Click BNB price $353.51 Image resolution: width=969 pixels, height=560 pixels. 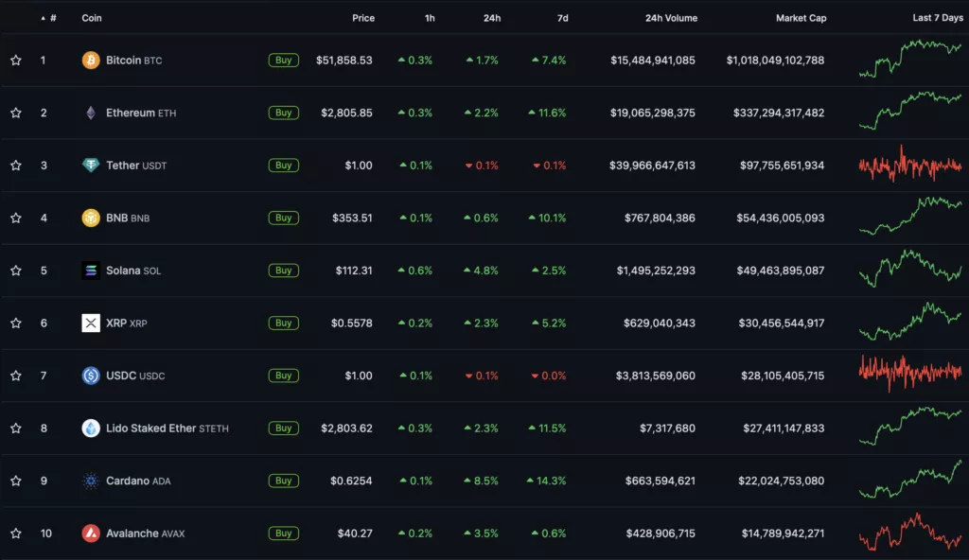352,218
